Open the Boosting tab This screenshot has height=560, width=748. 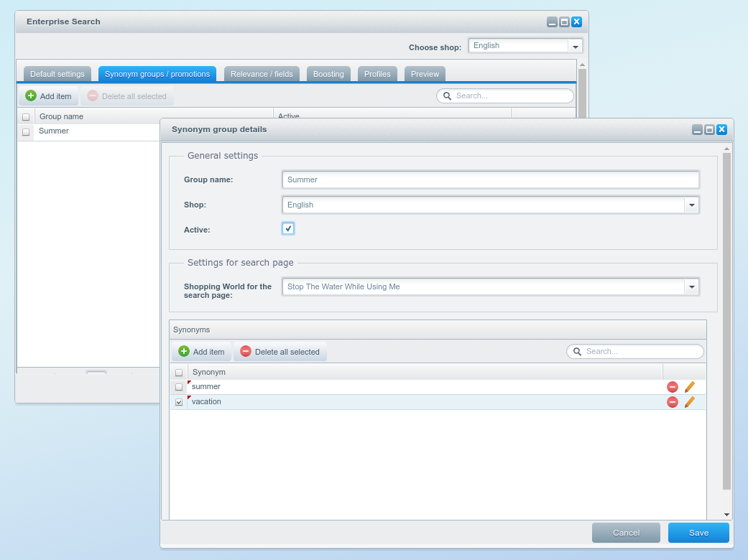[328, 74]
